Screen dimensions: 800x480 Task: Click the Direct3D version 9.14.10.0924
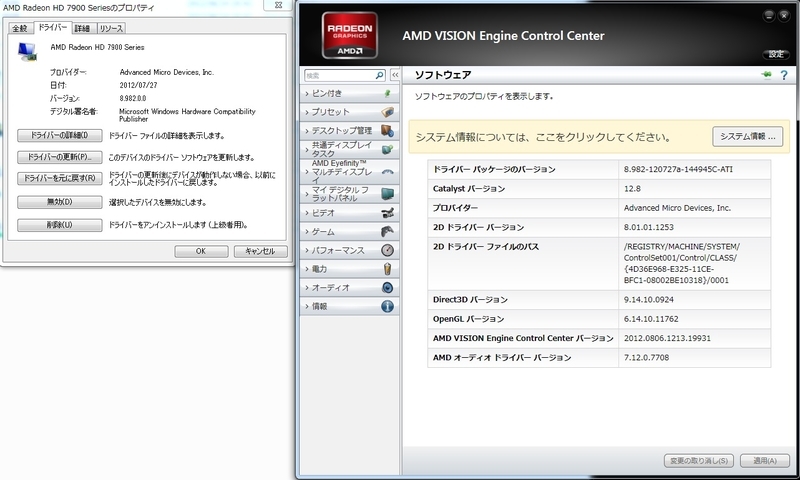648,300
